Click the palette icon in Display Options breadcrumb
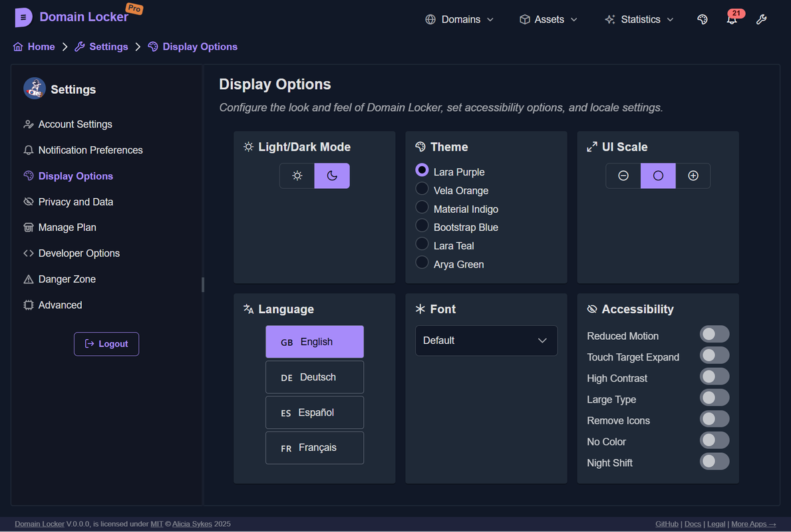This screenshot has height=532, width=791. coord(153,47)
